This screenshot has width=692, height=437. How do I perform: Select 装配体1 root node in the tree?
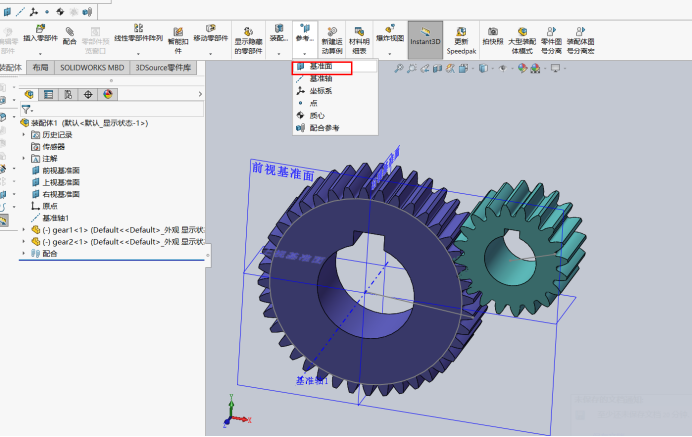(84, 123)
